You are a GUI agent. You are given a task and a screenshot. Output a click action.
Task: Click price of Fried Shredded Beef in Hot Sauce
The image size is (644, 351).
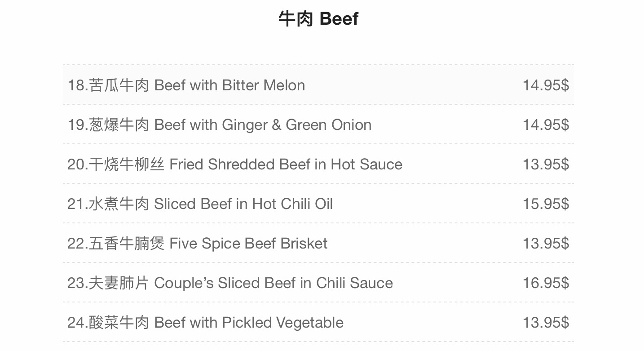point(545,164)
